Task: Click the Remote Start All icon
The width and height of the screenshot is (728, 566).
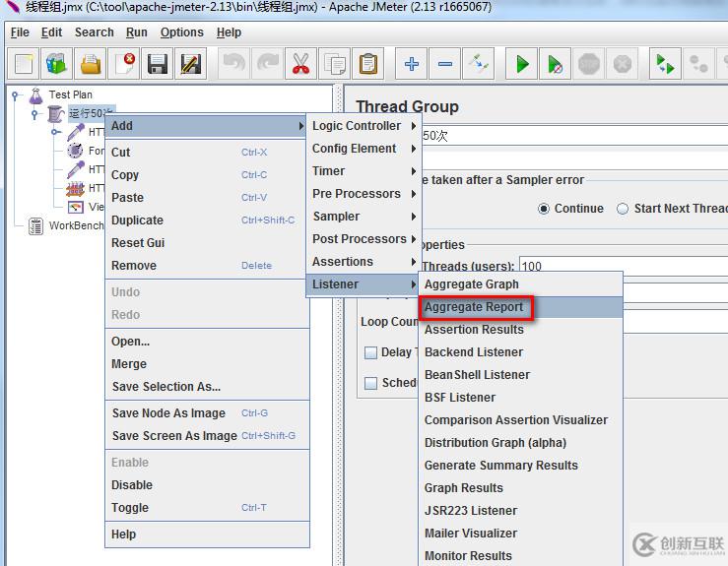Action: [665, 64]
